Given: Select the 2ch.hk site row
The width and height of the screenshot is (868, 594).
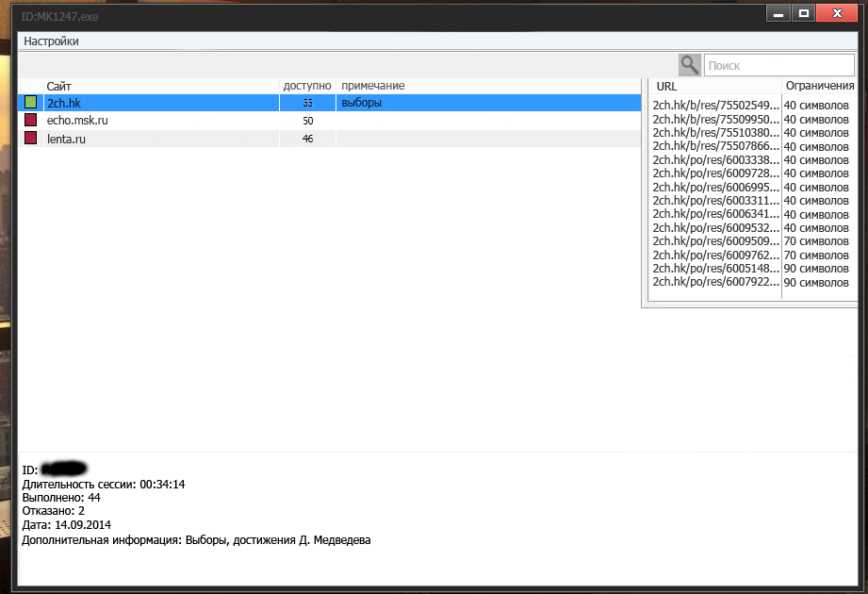Looking at the screenshot, I should pos(329,103).
